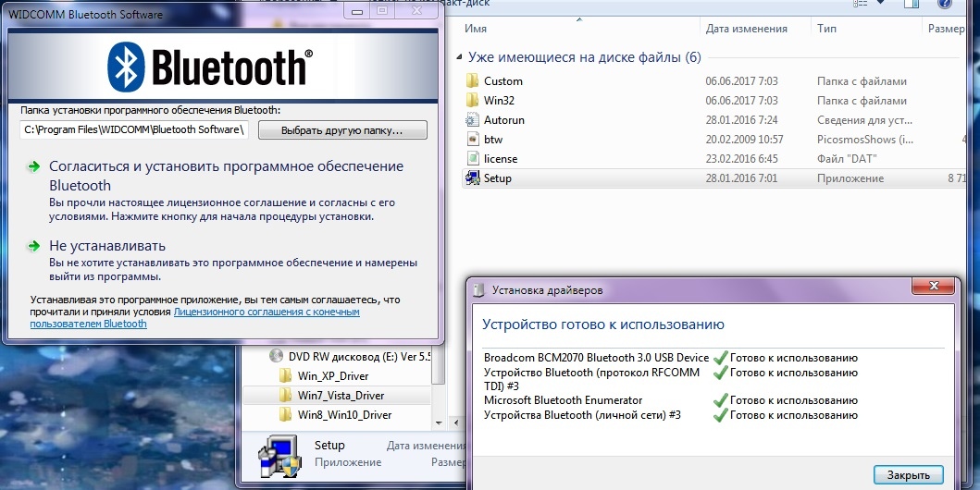Image resolution: width=980 pixels, height=490 pixels.
Task: Select the Autorun file icon
Action: click(472, 120)
